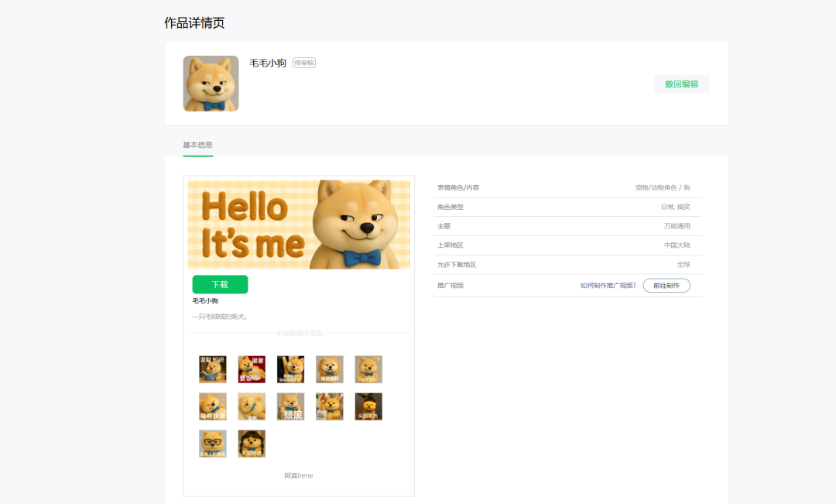Viewport: 836px width, 504px height.
Task: Click the author name 阿真Irene
Action: click(298, 475)
